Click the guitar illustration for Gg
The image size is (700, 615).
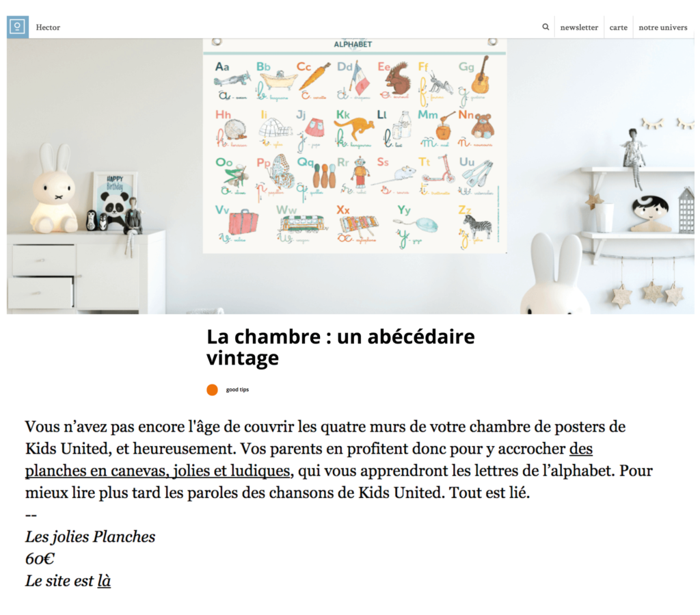tap(481, 76)
